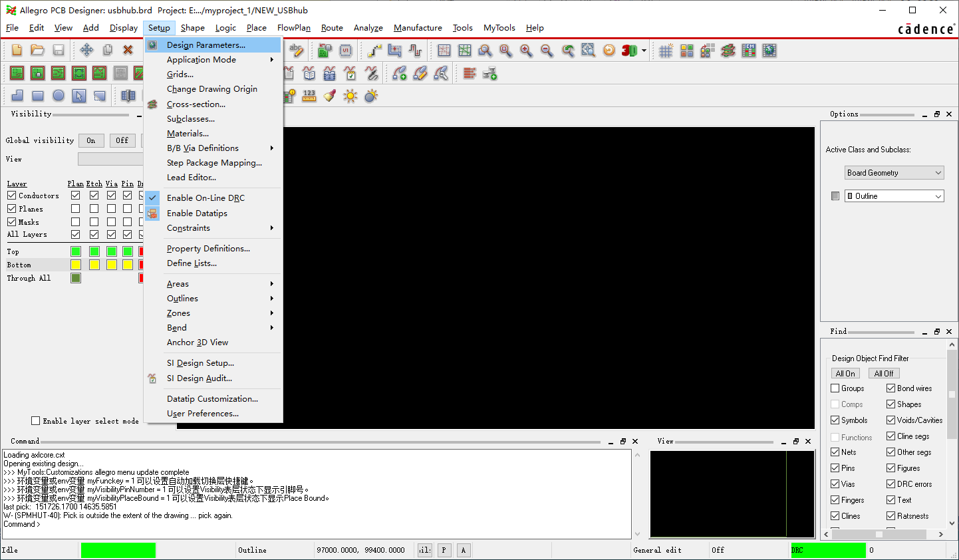
Task: Click the red X Delete icon
Action: 128,51
